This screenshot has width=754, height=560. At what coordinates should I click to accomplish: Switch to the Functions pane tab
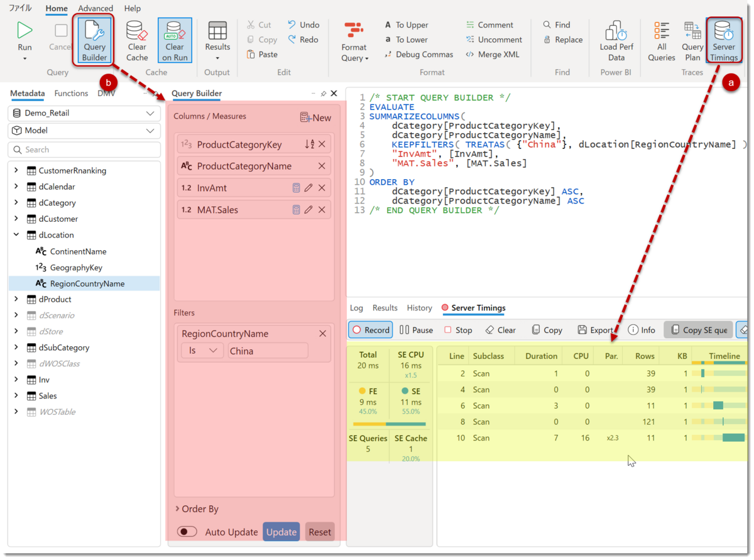click(x=71, y=94)
